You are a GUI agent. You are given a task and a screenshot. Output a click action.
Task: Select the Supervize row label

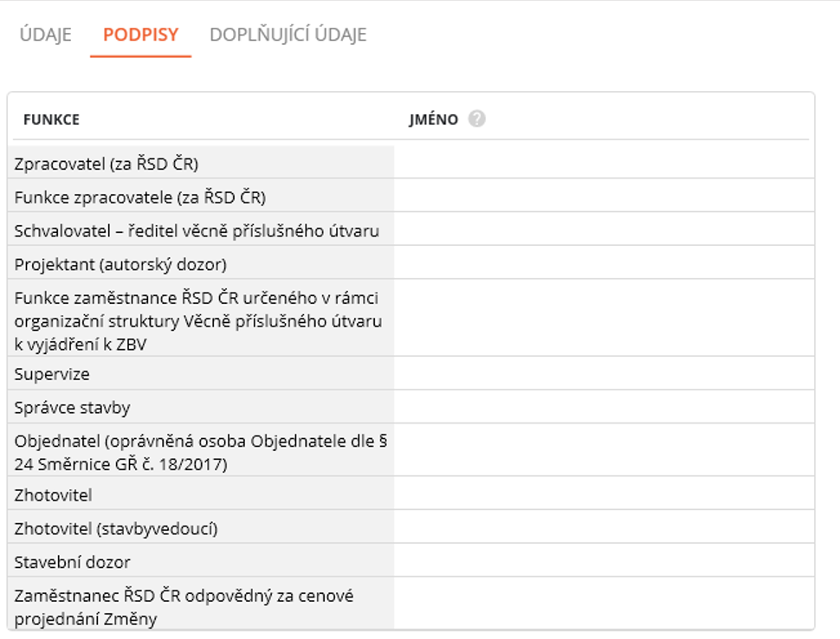pos(52,374)
